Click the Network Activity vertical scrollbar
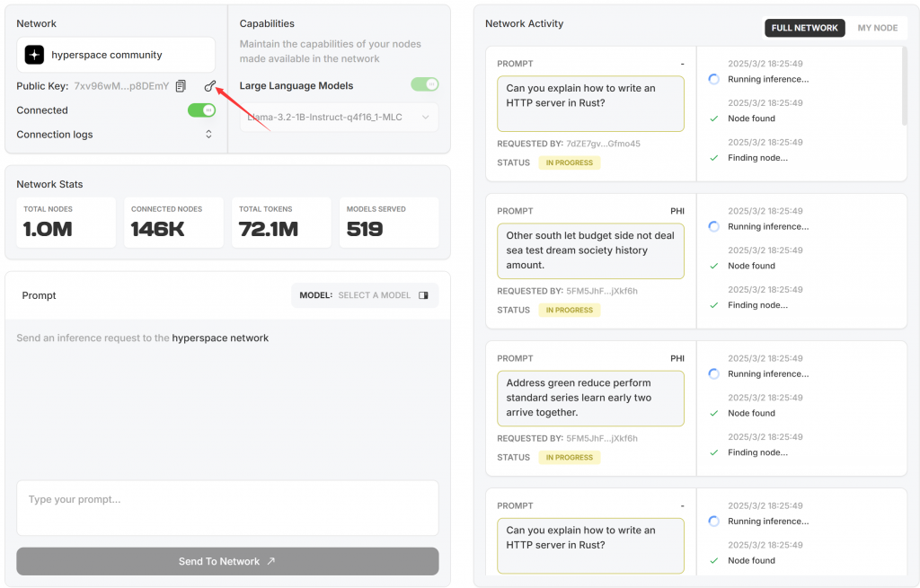 (902, 85)
